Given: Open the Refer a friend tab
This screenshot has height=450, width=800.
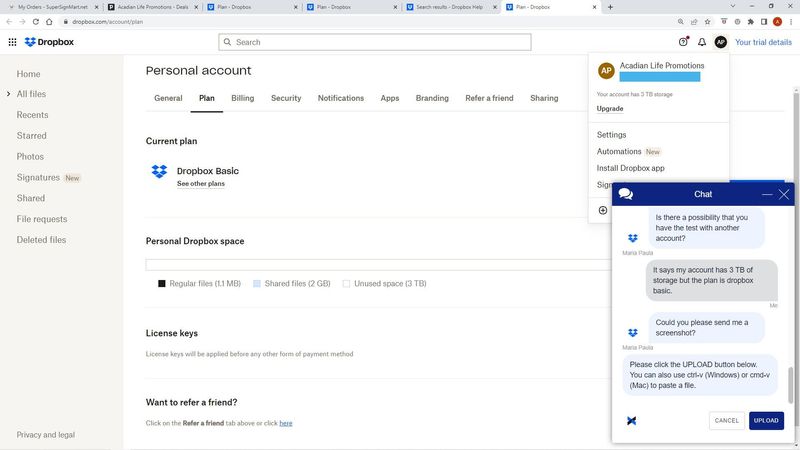Looking at the screenshot, I should pos(489,98).
